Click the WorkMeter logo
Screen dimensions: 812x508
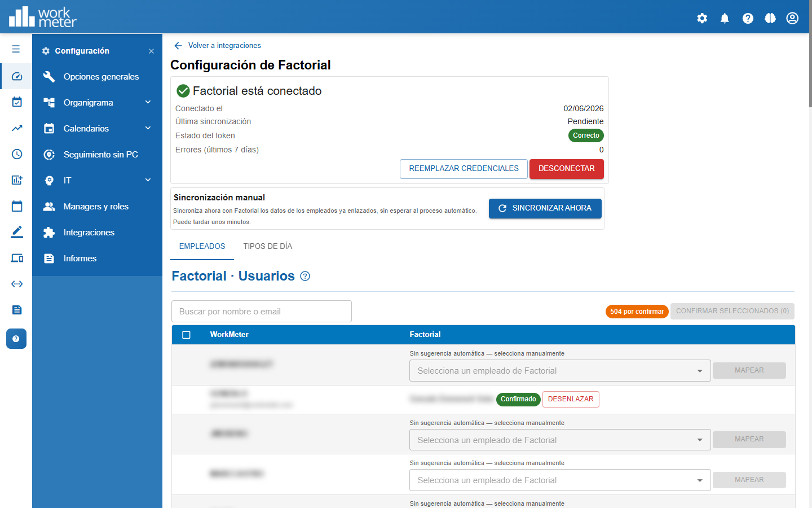(x=42, y=17)
